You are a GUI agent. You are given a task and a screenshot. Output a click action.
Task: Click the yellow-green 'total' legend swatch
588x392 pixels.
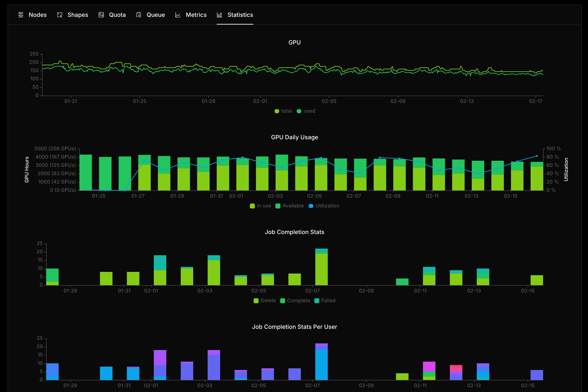(x=277, y=111)
